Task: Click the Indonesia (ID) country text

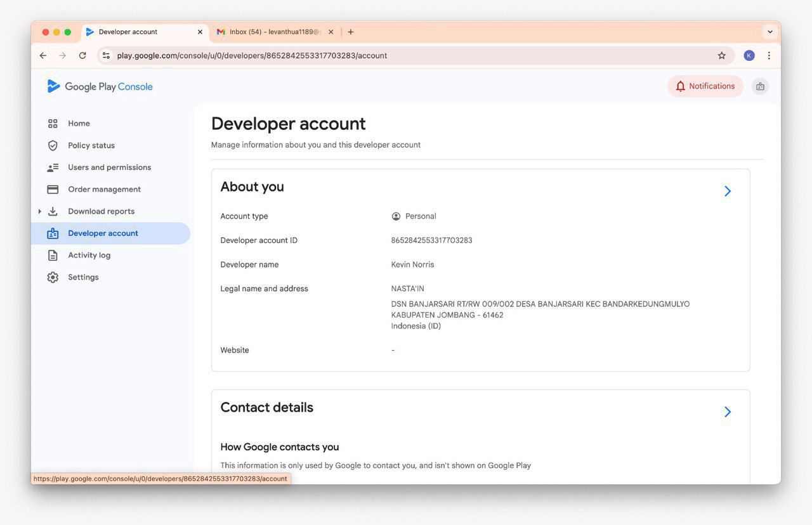Action: point(416,326)
